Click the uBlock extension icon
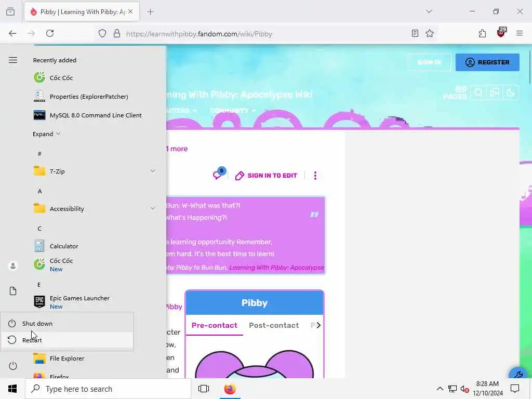 (x=501, y=33)
